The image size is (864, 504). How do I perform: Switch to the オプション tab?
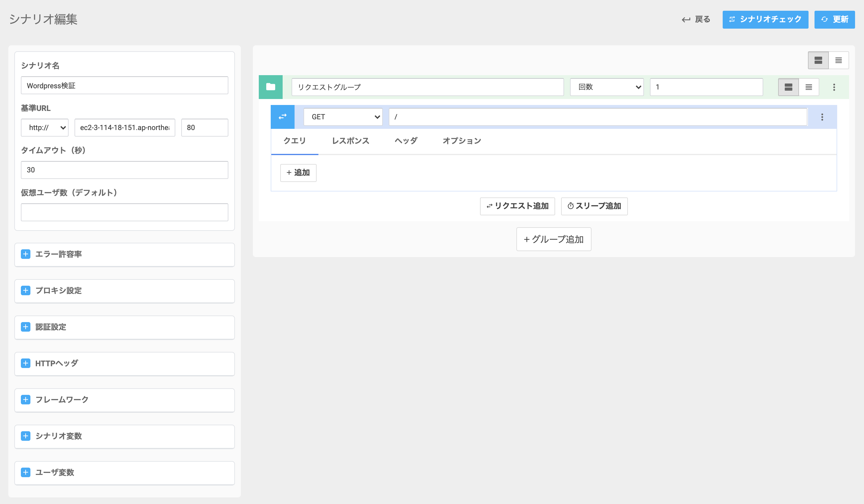(462, 141)
